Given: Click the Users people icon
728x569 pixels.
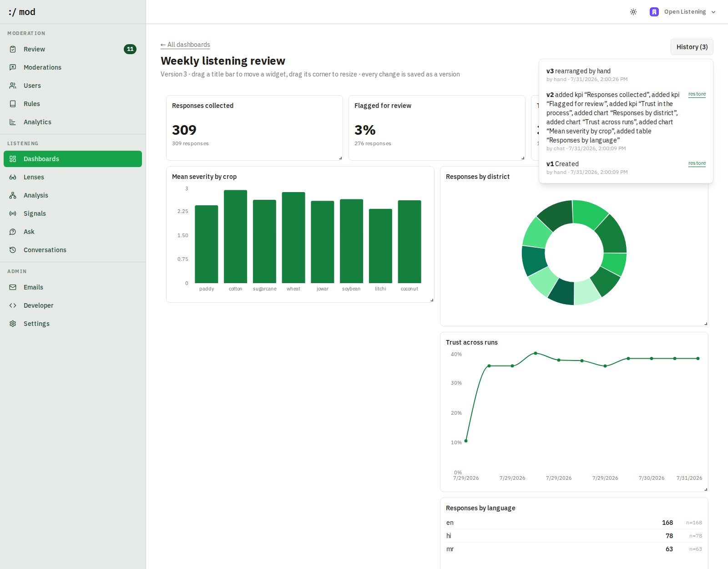Looking at the screenshot, I should [x=13, y=86].
